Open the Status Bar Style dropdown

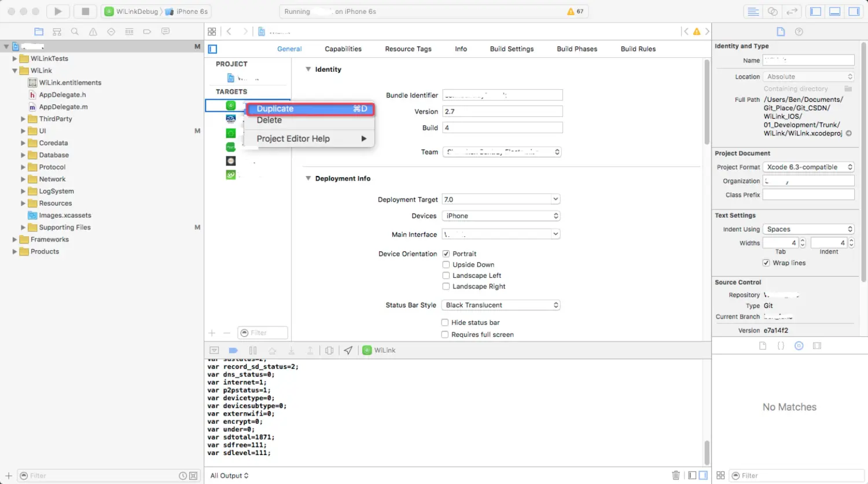(501, 305)
